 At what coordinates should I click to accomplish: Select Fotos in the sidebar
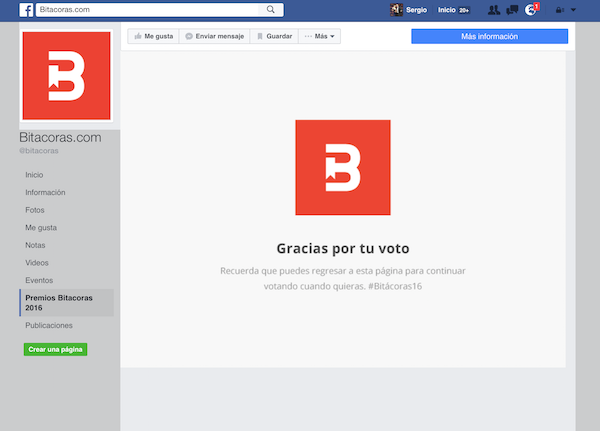click(35, 210)
